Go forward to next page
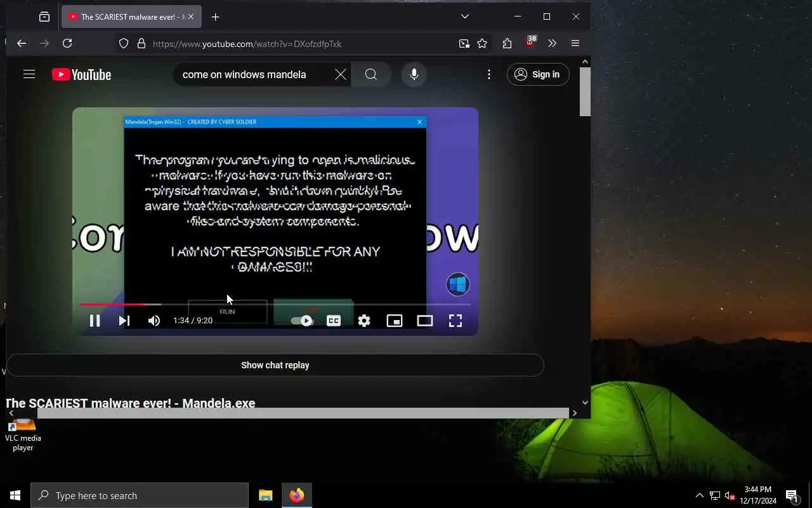This screenshot has height=508, width=812. 44,44
